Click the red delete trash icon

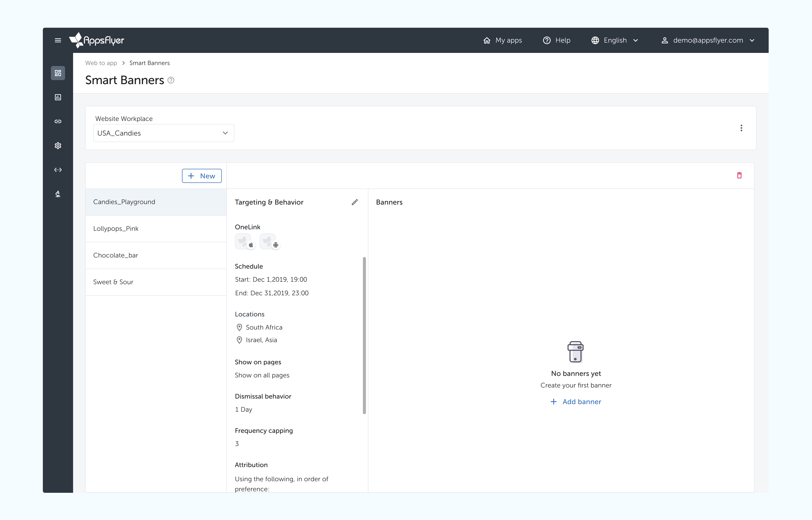click(739, 175)
